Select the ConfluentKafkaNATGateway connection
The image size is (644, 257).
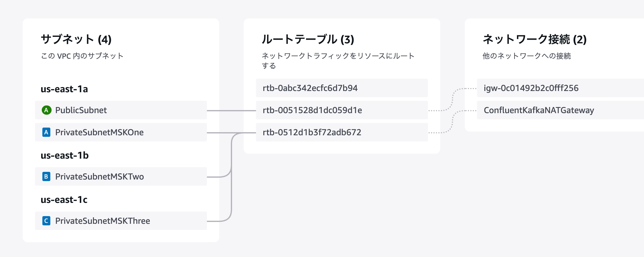tap(561, 110)
